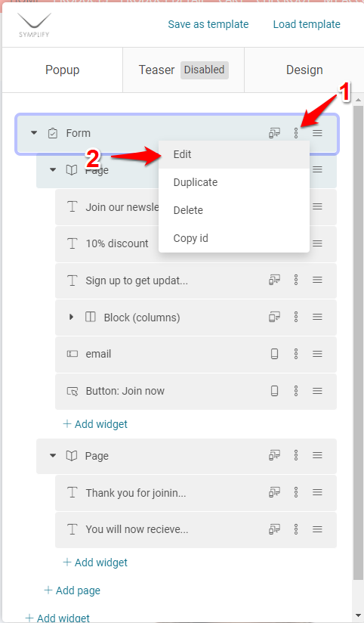The height and width of the screenshot is (623, 364).
Task: Click hamburger handle on second Page row
Action: (317, 455)
